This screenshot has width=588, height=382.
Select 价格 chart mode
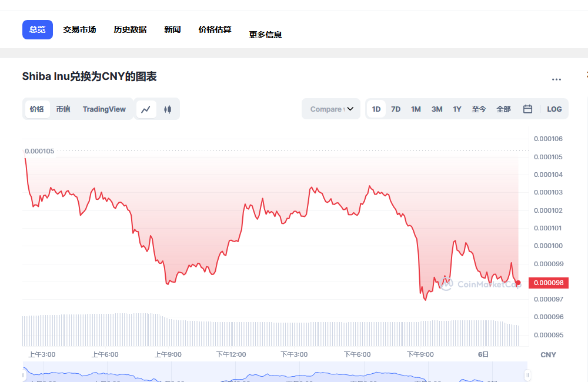tap(36, 109)
